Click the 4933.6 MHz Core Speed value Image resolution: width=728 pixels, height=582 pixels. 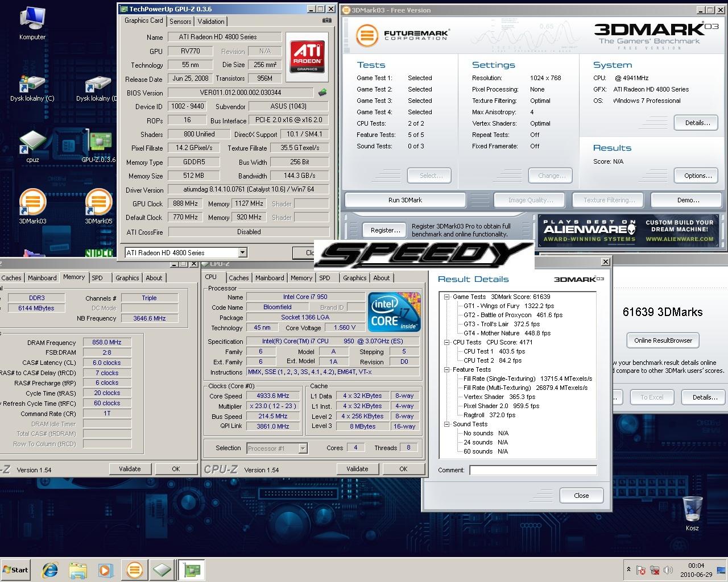click(273, 396)
